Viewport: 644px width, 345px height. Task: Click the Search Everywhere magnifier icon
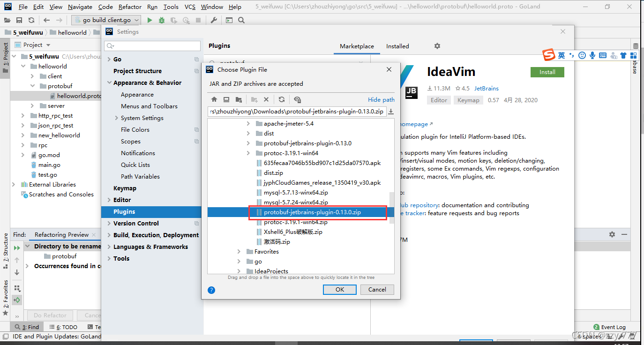click(241, 20)
